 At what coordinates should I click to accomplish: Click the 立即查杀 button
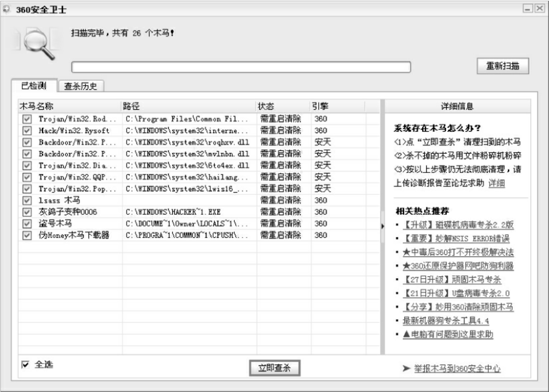tap(275, 368)
